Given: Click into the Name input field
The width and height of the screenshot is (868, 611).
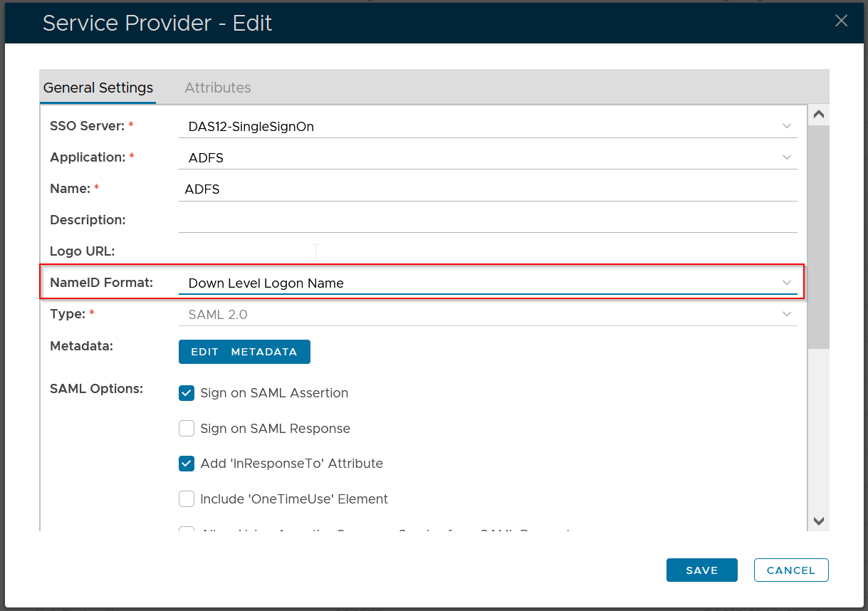Looking at the screenshot, I should [x=487, y=189].
